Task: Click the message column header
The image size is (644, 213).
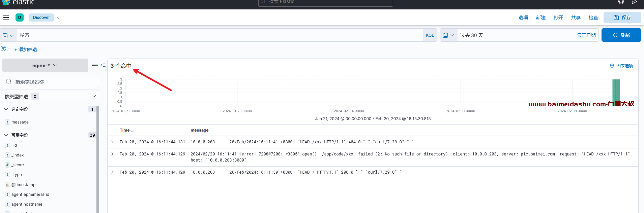Action: (x=200, y=130)
